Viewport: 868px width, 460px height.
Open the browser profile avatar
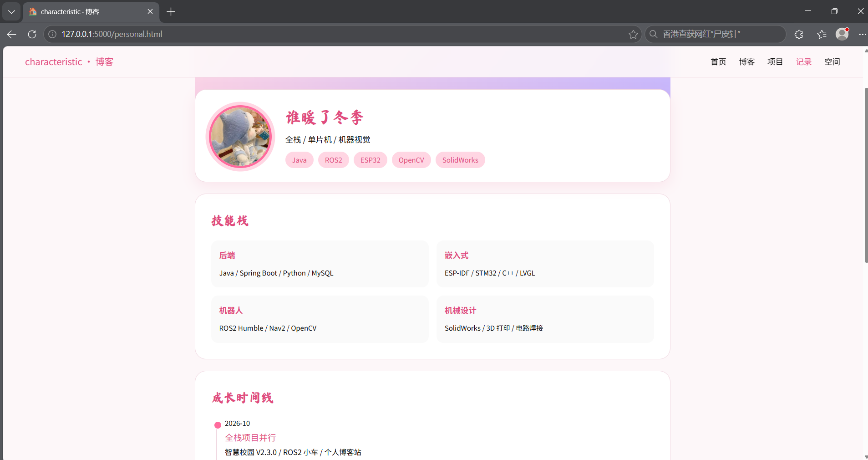(843, 34)
